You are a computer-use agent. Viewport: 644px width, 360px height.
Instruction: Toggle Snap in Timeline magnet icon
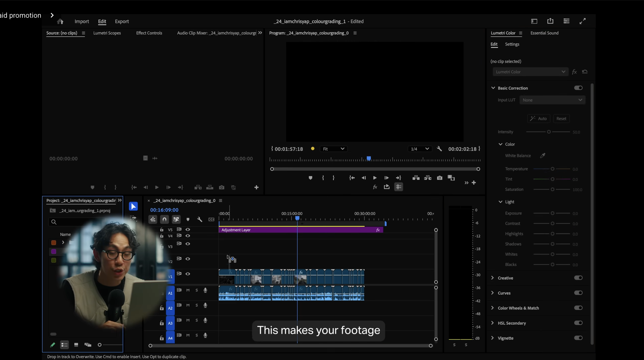tap(164, 219)
